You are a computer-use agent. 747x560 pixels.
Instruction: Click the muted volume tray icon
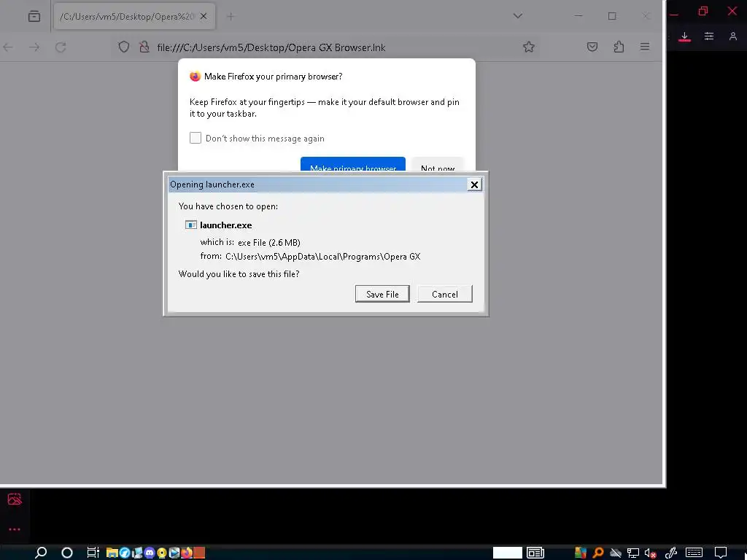click(650, 553)
